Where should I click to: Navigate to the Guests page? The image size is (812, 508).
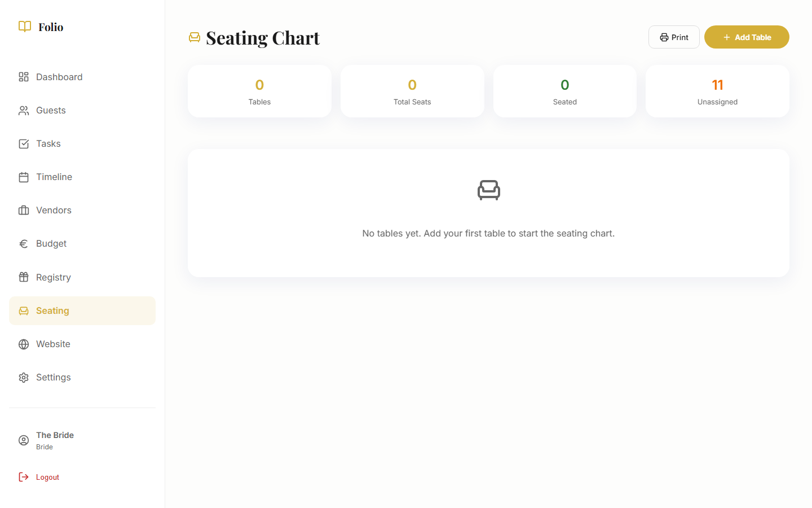point(51,110)
